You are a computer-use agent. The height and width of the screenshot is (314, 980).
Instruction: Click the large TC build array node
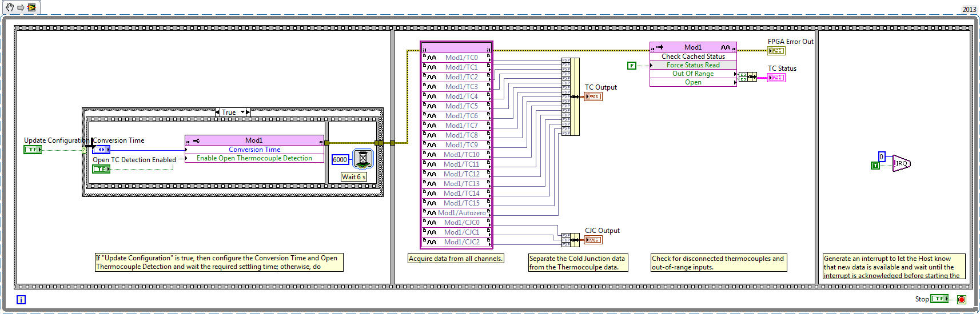571,96
